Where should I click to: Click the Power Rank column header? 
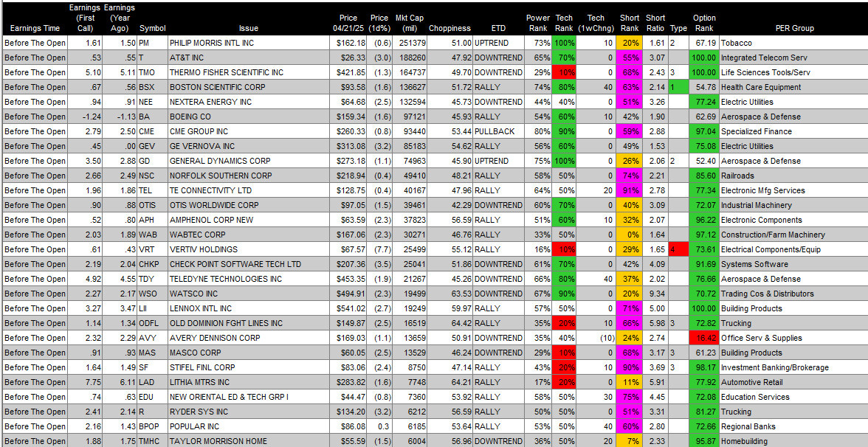[x=538, y=24]
